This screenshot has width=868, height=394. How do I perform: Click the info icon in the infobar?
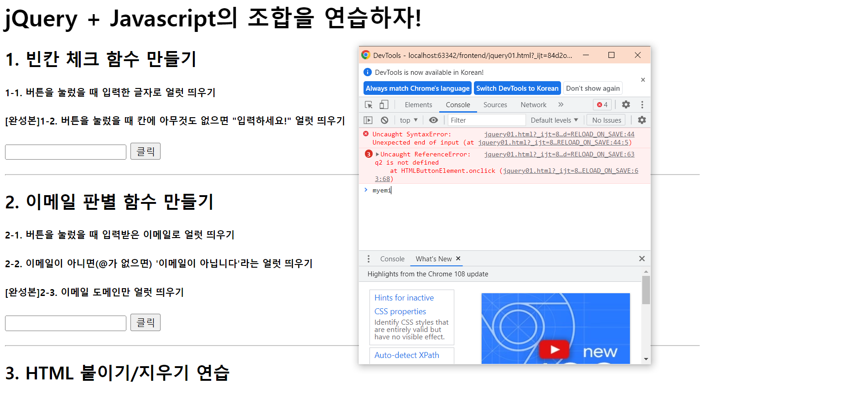pos(368,72)
